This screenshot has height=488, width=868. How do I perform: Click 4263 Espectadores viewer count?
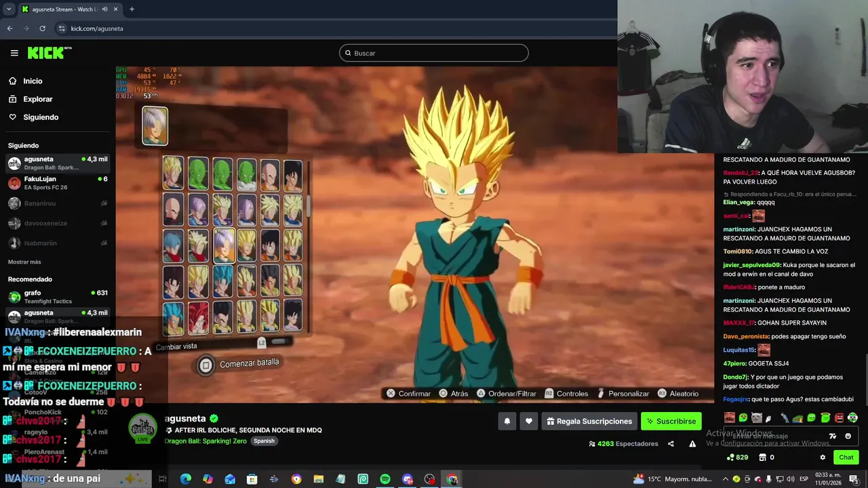coord(624,444)
